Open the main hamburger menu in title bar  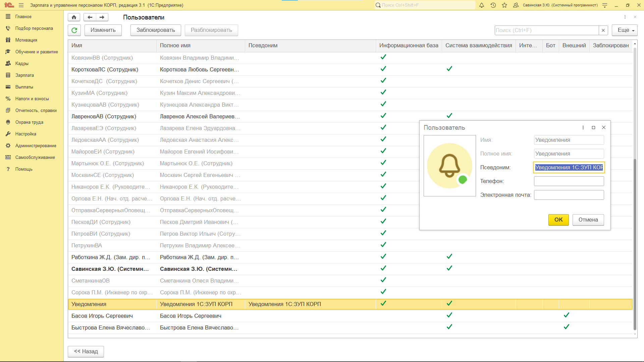(x=21, y=5)
